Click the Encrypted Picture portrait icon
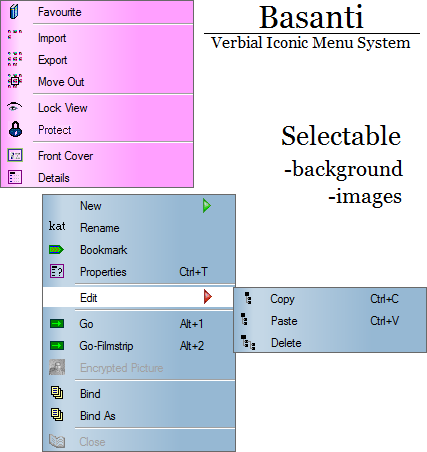 click(x=57, y=367)
